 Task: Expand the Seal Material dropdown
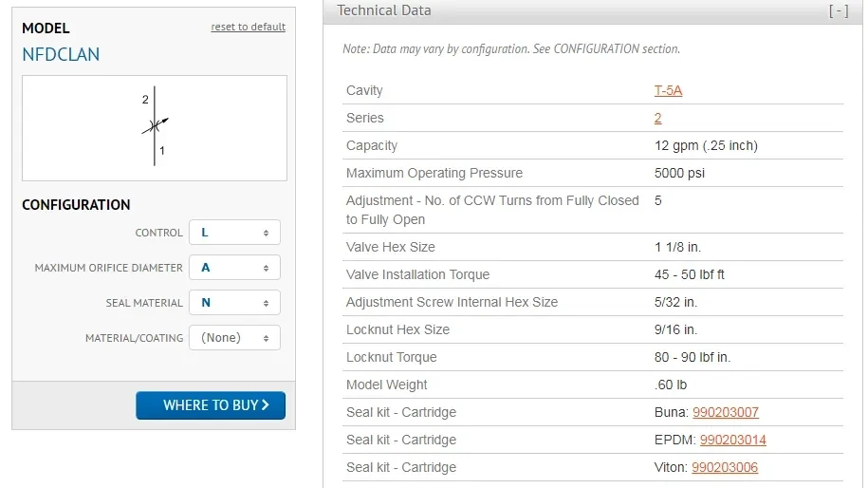click(x=234, y=303)
